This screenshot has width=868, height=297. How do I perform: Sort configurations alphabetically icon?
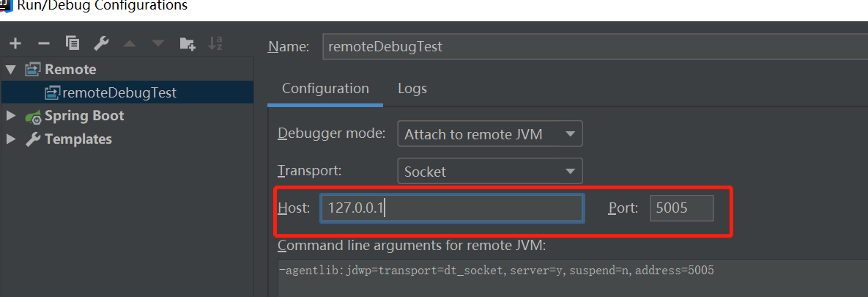tap(215, 43)
